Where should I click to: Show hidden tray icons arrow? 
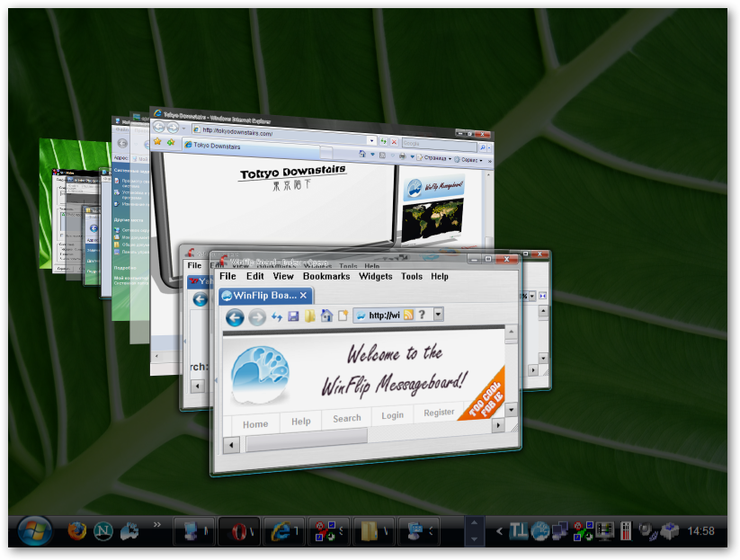point(499,532)
